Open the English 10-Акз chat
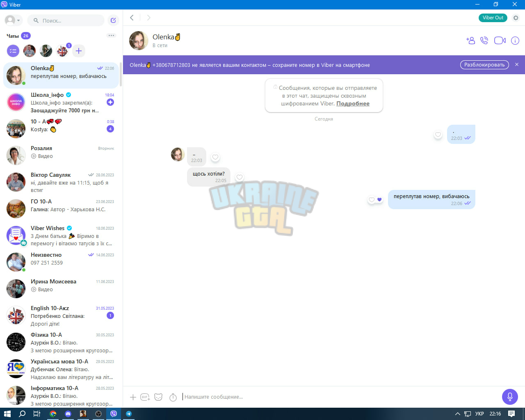Screen dimensions: 525x420 tap(61, 315)
